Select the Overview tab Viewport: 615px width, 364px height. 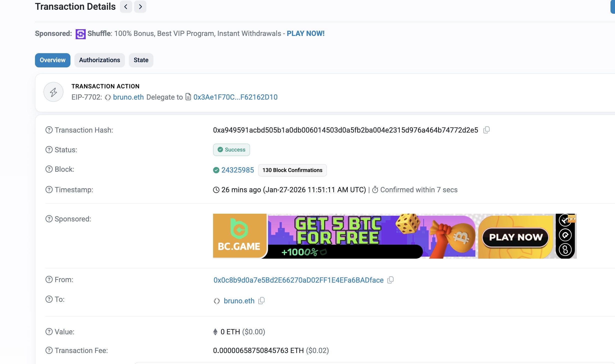point(52,60)
